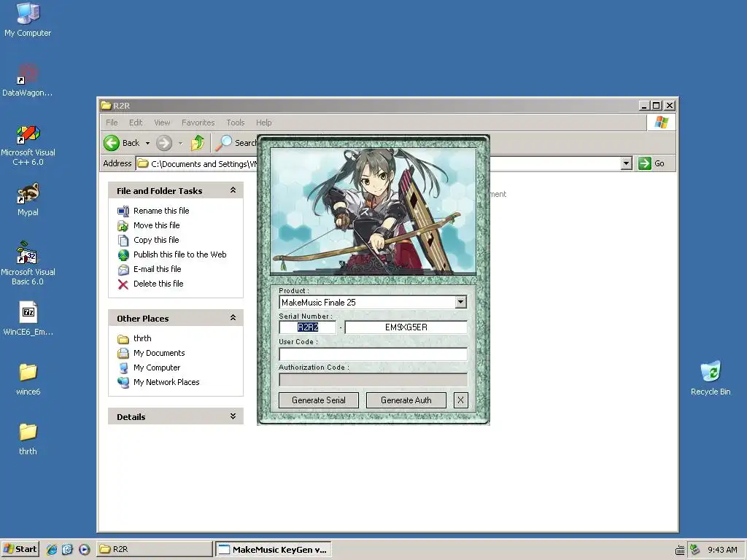This screenshot has height=560, width=747.
Task: Select the thrth desktop folder
Action: (28, 438)
